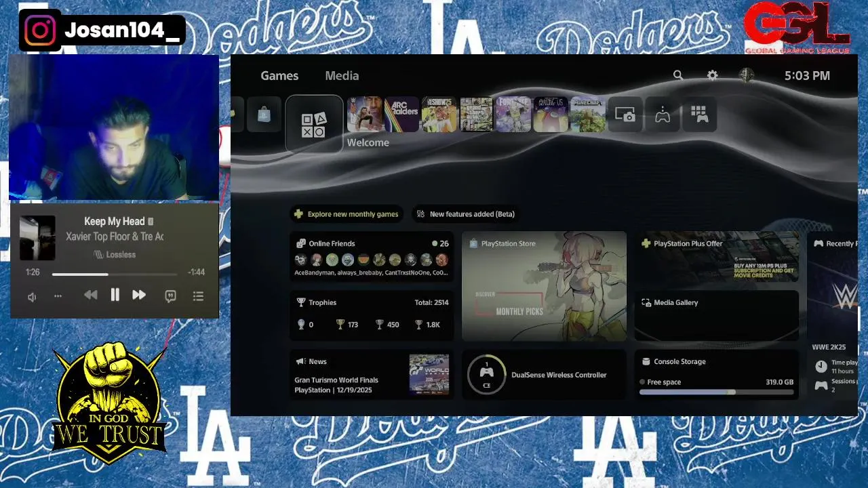Open Grand Theft Auto V tile
Screen dimensions: 868x488
tap(476, 115)
